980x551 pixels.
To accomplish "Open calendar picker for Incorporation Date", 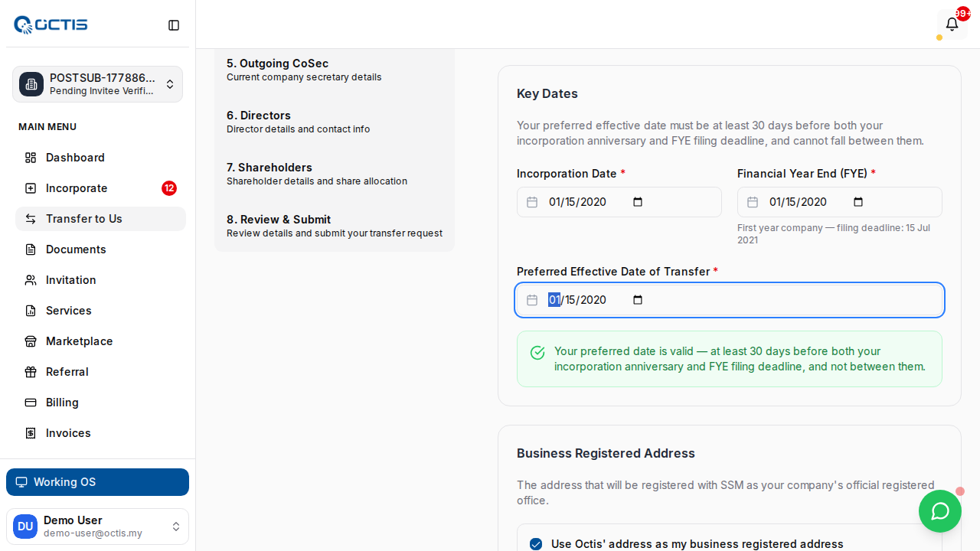I will 638,202.
